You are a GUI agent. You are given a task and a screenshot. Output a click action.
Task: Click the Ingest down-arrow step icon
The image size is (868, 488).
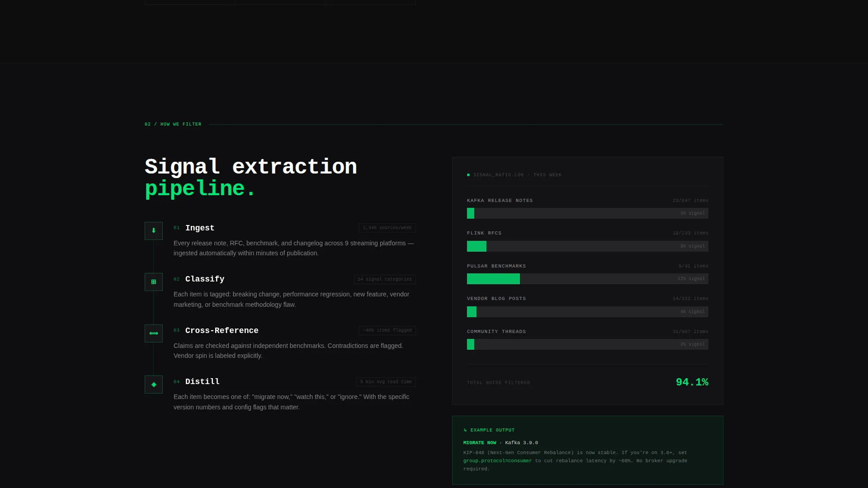pos(154,231)
